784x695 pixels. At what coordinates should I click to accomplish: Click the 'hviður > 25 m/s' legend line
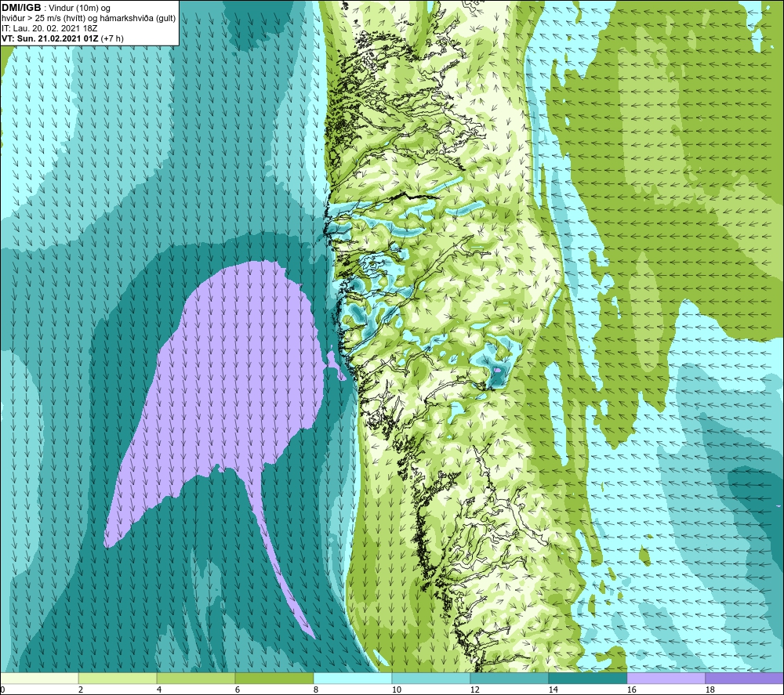(x=89, y=19)
